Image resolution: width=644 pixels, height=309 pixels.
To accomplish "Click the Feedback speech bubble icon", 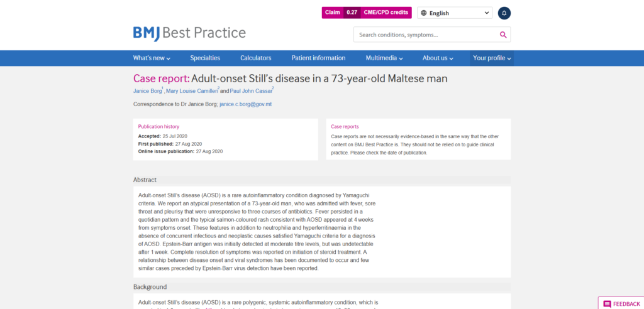I will pyautogui.click(x=607, y=304).
